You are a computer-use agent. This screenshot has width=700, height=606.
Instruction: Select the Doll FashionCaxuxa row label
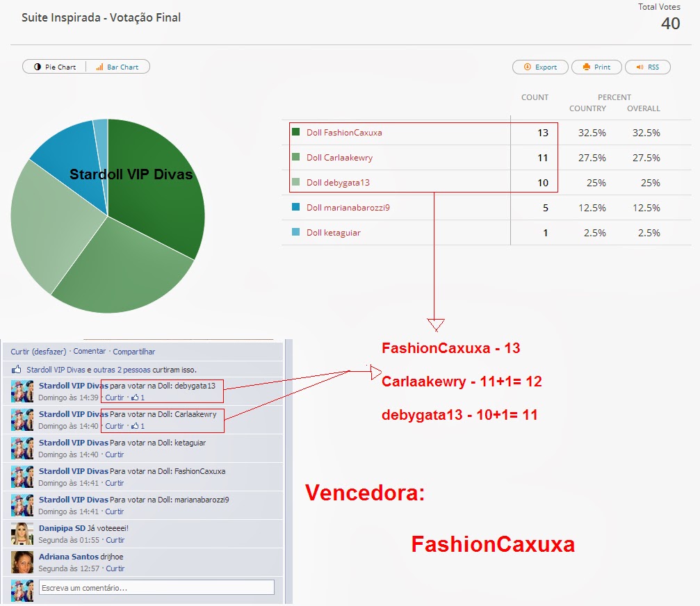tap(344, 133)
